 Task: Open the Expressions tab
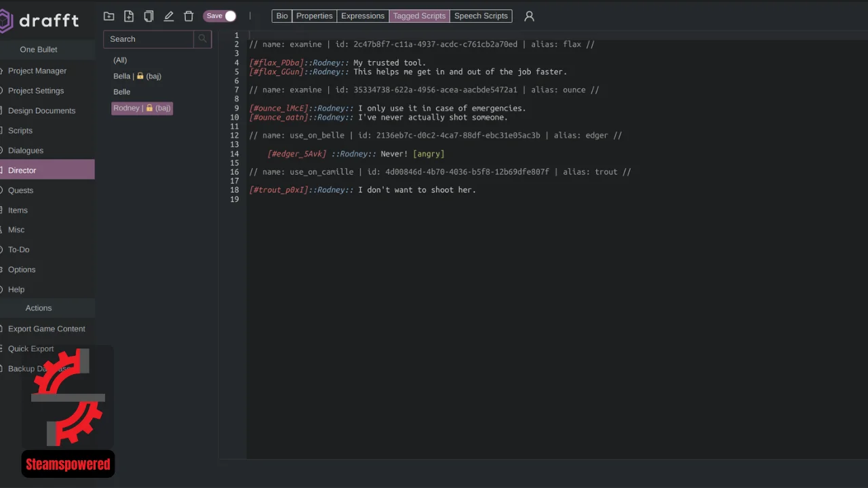pos(363,16)
